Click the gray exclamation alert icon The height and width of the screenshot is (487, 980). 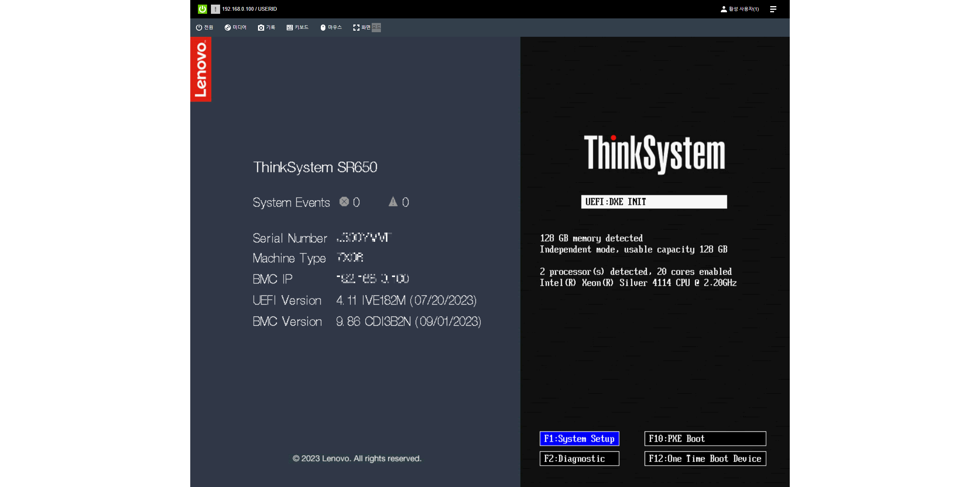pyautogui.click(x=215, y=9)
